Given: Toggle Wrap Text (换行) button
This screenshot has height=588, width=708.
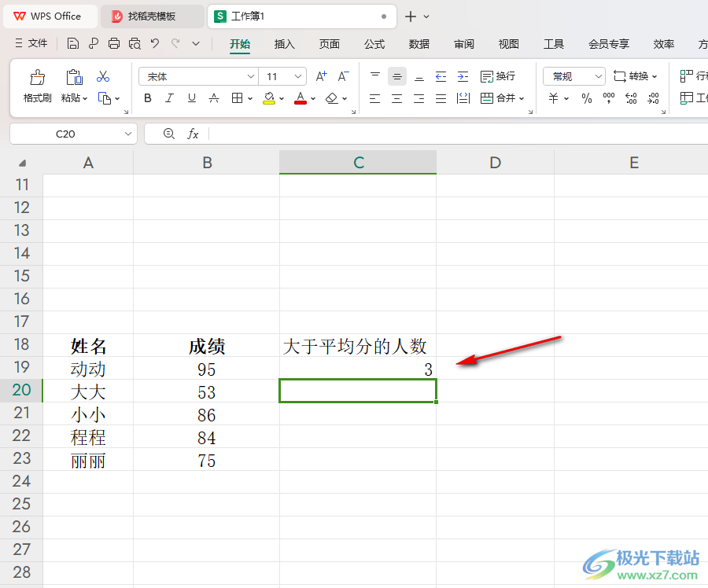Looking at the screenshot, I should pos(498,76).
